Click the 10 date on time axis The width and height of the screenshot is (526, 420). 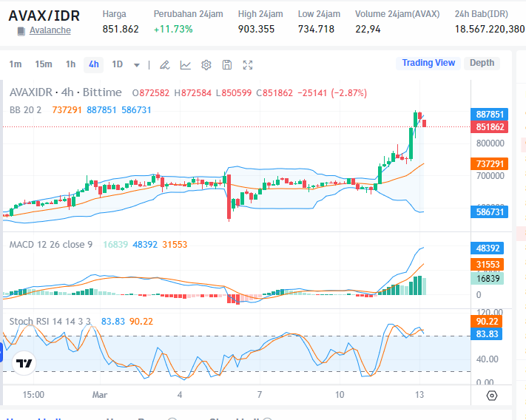(340, 395)
